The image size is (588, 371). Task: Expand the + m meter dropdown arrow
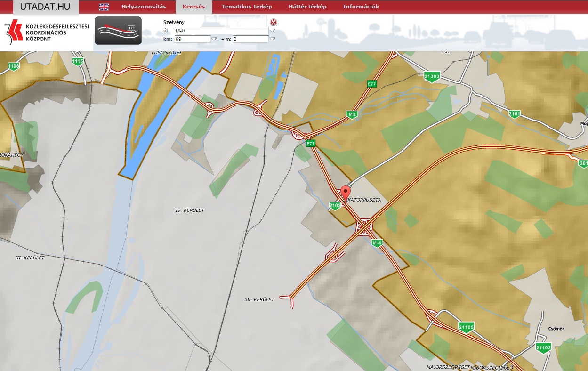pyautogui.click(x=272, y=39)
